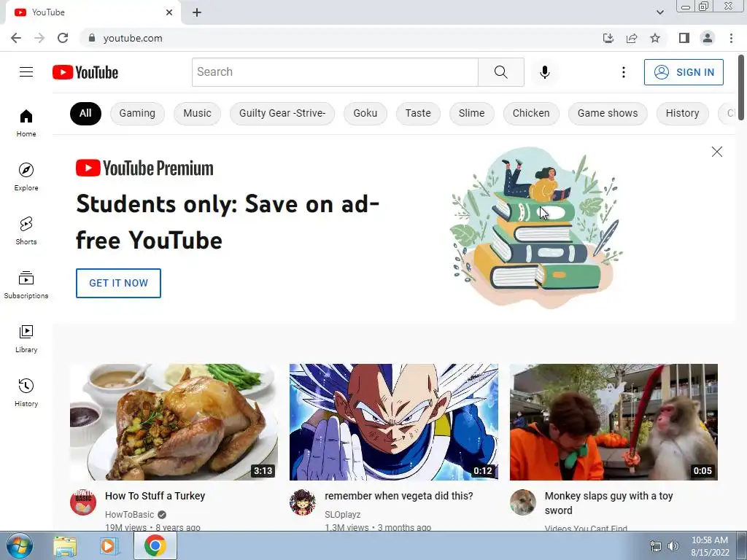This screenshot has width=747, height=560.
Task: View the site lock information
Action: [92, 38]
